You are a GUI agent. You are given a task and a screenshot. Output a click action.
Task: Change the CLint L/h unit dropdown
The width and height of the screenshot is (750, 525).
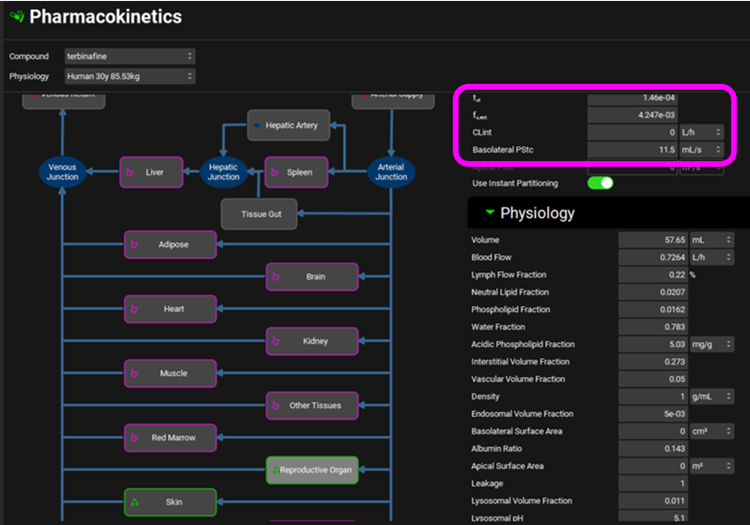point(700,132)
